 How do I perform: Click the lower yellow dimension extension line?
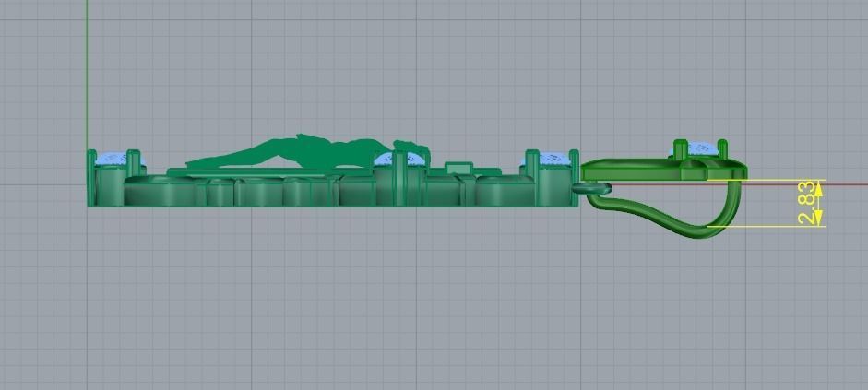767,226
